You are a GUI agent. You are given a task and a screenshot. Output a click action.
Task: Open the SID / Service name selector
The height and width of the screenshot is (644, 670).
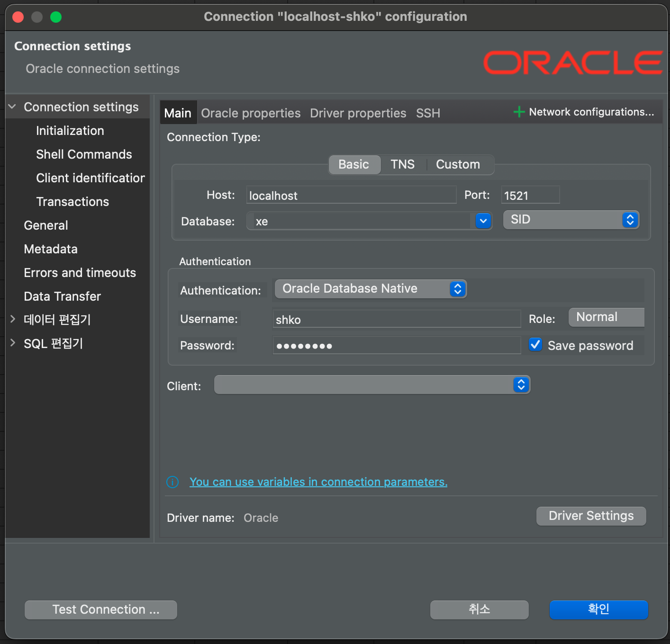(571, 220)
